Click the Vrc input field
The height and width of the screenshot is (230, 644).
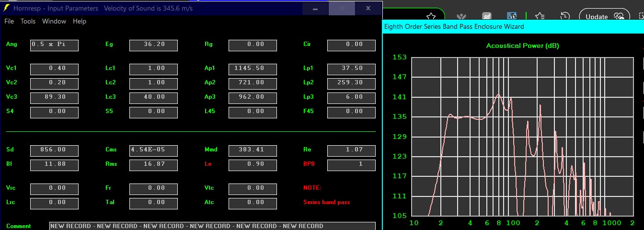point(54,189)
